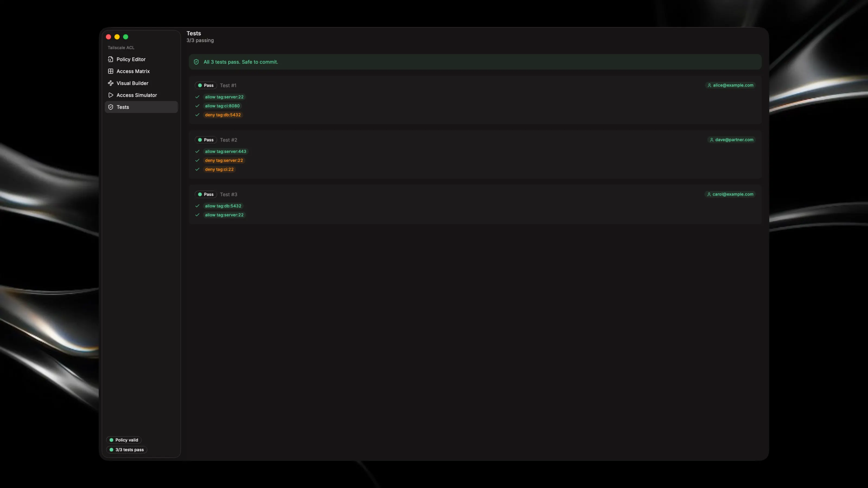Viewport: 868px width, 488px height.
Task: Close the window with the red button
Action: coord(108,37)
